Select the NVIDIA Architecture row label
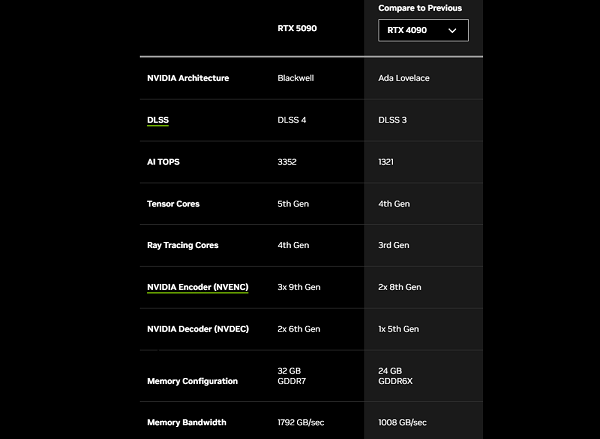The width and height of the screenshot is (600, 439). click(188, 78)
